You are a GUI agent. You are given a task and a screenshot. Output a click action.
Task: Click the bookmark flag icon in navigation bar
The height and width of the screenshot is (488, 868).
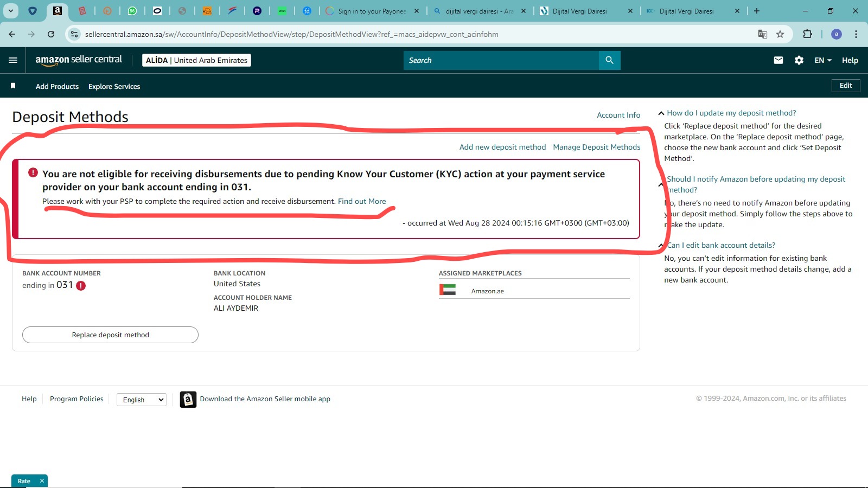click(x=13, y=86)
